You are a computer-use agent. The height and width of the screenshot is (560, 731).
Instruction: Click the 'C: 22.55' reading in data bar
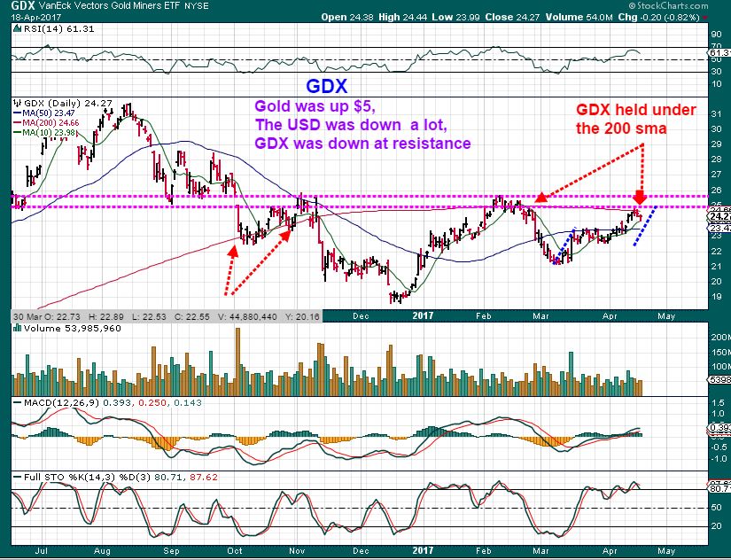coord(193,316)
